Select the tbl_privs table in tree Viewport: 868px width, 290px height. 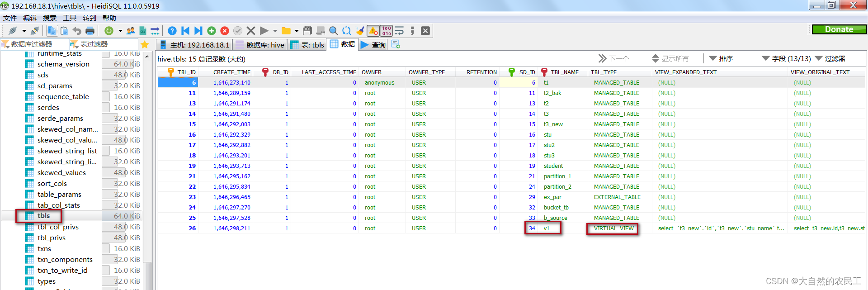click(52, 238)
